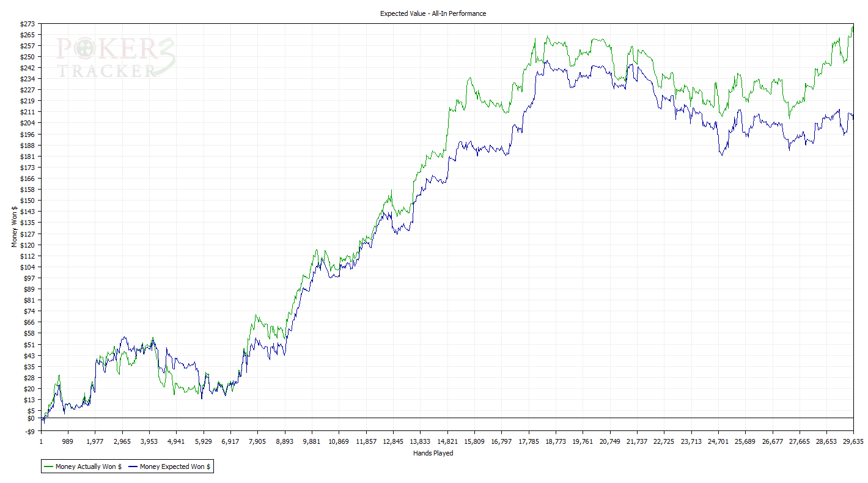Image resolution: width=868 pixels, height=483 pixels.
Task: Click the 19,761 tick label on the x-axis
Action: coord(583,441)
